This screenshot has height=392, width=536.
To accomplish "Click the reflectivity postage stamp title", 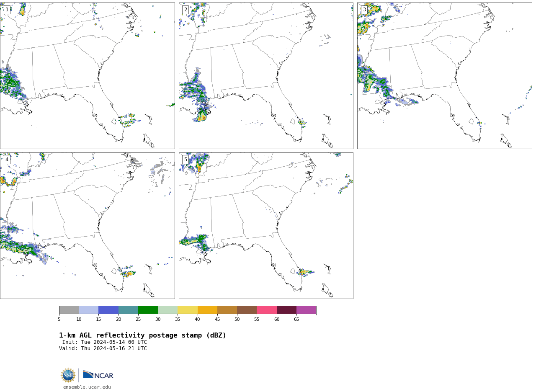I will (142, 335).
